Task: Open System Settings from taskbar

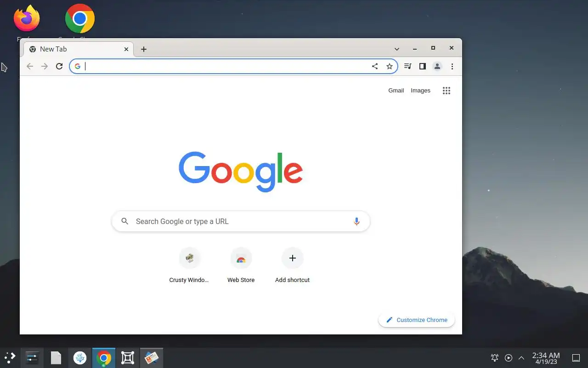Action: click(32, 358)
